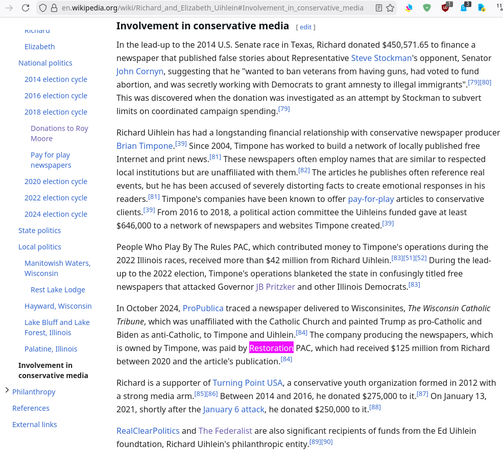
Task: Toggle reader view icon in address bar
Action: click(379, 8)
